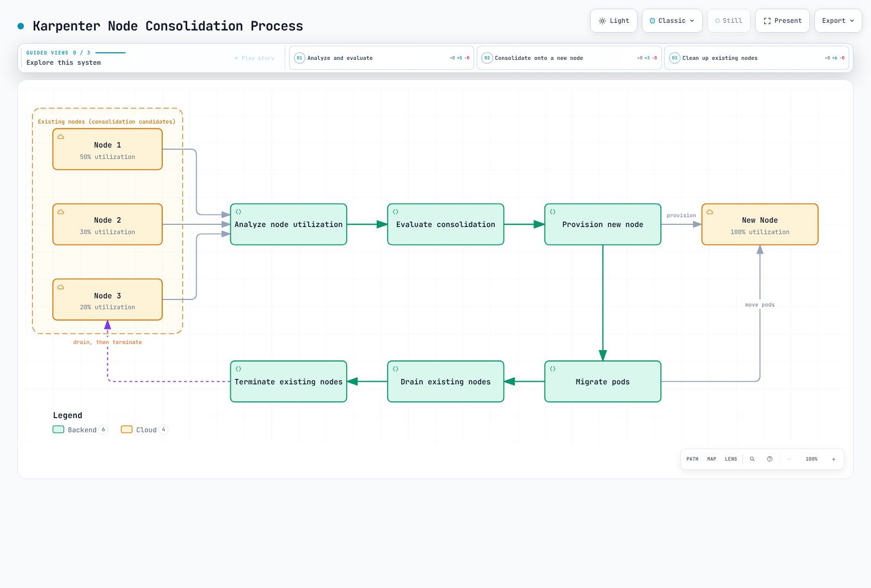Click code icon on Provision new node
The height and width of the screenshot is (588, 871).
coord(553,212)
